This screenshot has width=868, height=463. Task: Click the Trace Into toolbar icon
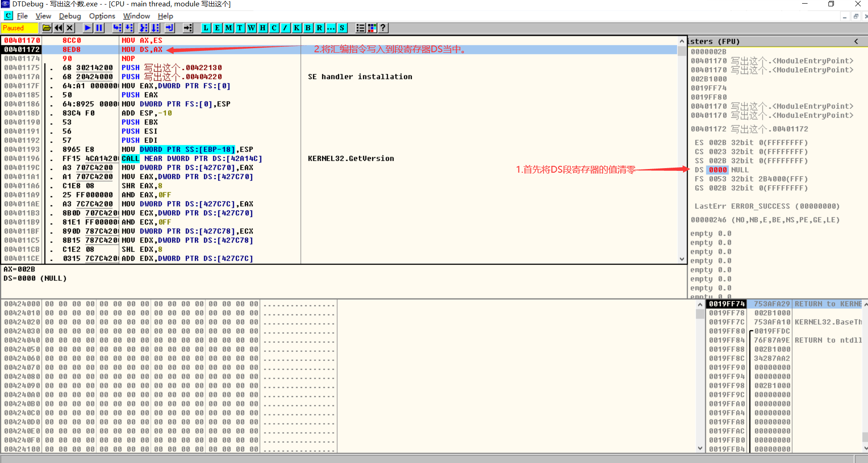144,28
